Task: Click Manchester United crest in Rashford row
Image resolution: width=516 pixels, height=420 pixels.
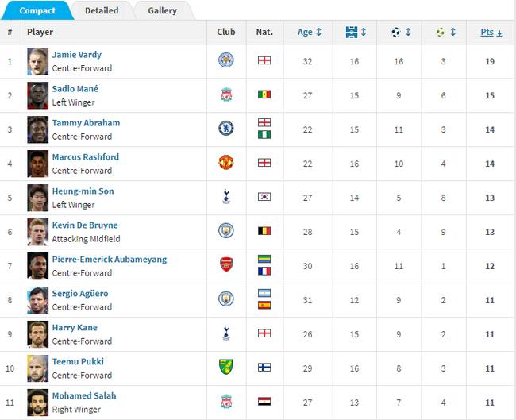Action: (x=225, y=163)
